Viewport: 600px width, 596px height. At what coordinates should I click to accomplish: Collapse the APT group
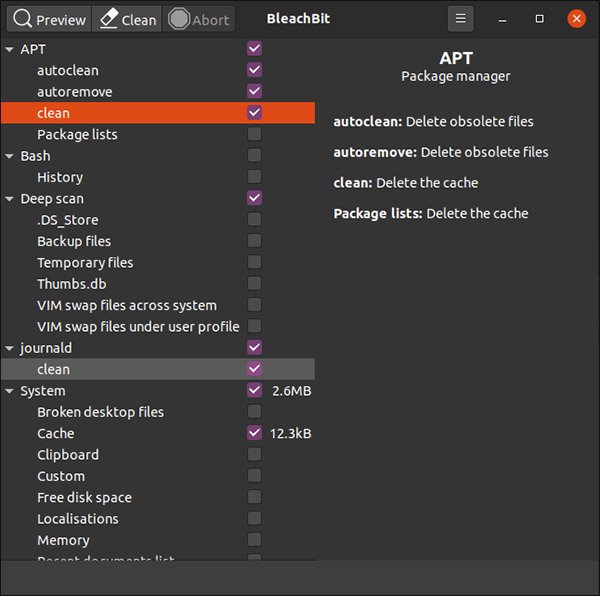point(10,49)
